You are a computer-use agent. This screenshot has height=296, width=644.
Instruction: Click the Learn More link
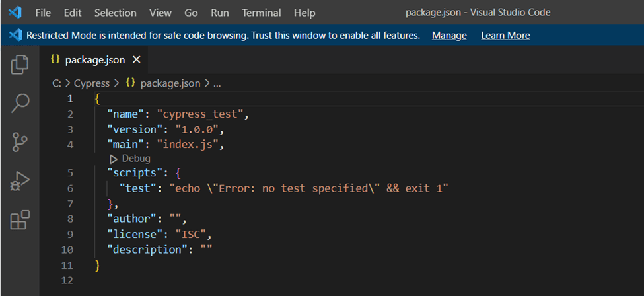[x=505, y=36]
